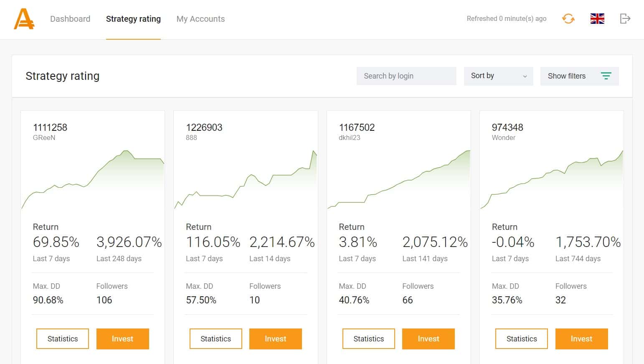This screenshot has width=644, height=364.
Task: Click the 2,214.67% return value
Action: 282,242
